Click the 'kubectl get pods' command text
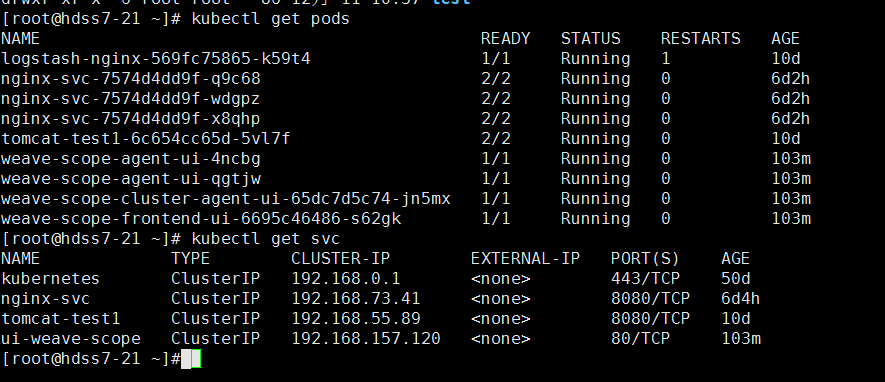Screen dimensions: 885x382 [x=270, y=19]
